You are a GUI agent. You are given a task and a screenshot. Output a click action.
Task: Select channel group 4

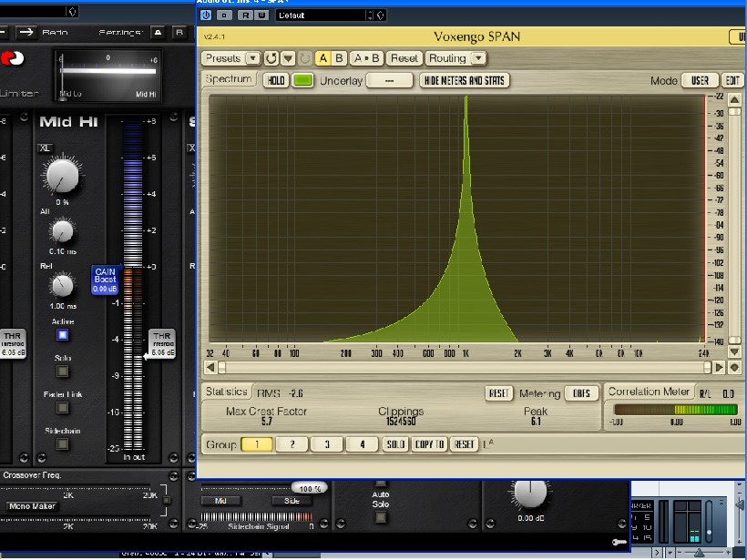click(362, 444)
